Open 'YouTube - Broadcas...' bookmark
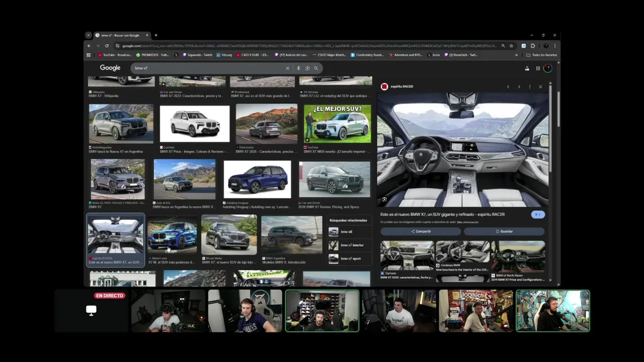Image resolution: width=644 pixels, height=362 pixels. coord(115,55)
